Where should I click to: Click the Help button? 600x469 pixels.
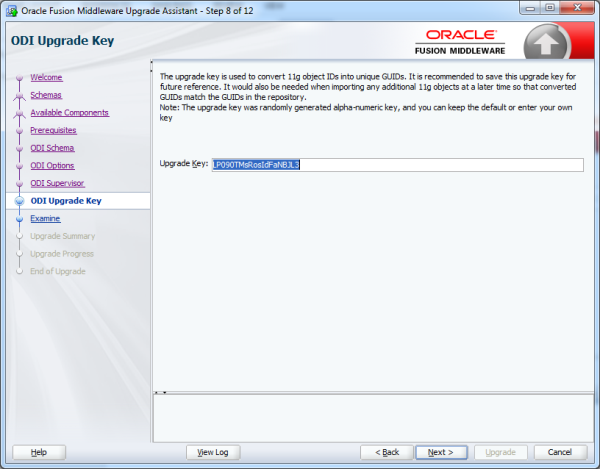tap(39, 452)
